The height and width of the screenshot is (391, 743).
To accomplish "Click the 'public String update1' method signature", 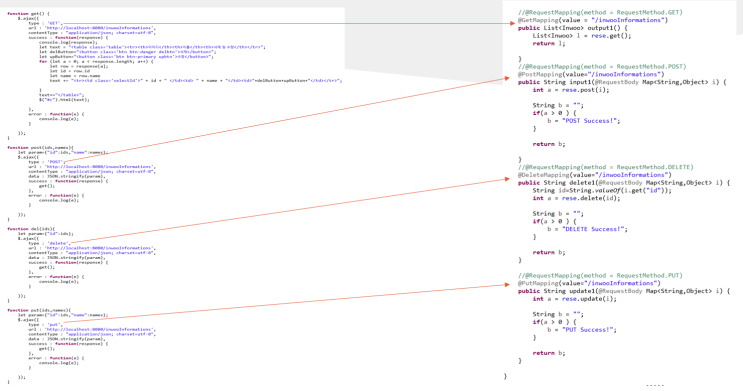I will tap(624, 291).
